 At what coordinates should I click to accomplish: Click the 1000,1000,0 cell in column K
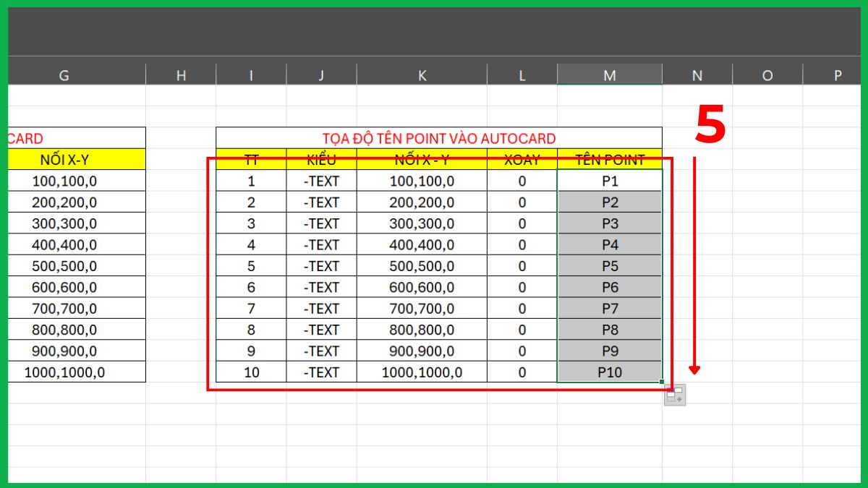click(x=422, y=372)
